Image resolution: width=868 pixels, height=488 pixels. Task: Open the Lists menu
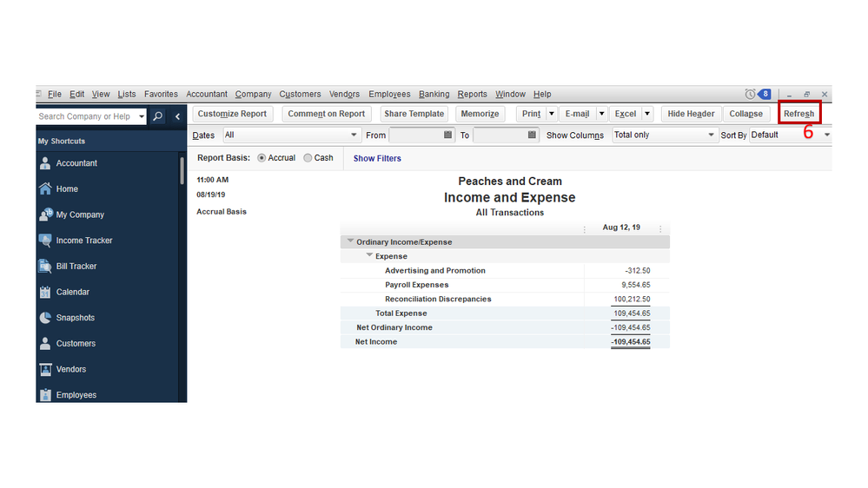pyautogui.click(x=127, y=94)
